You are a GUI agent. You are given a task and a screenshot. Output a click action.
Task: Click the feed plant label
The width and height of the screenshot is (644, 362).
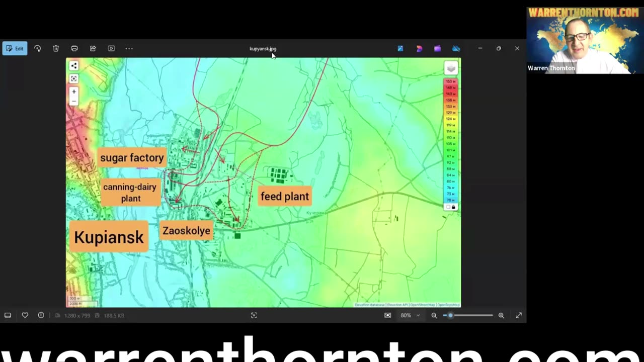click(x=285, y=196)
